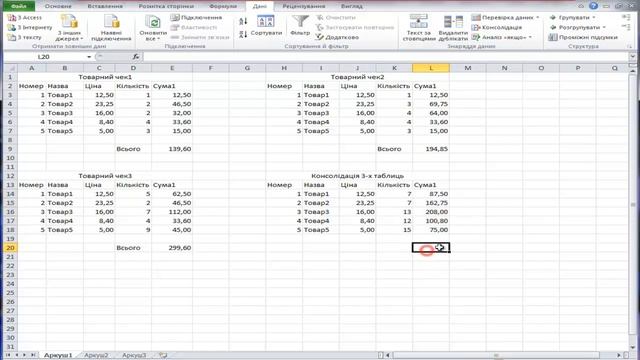Switch to the Вигляд tab
Viewport: 640px width, 360px height.
[351, 6]
